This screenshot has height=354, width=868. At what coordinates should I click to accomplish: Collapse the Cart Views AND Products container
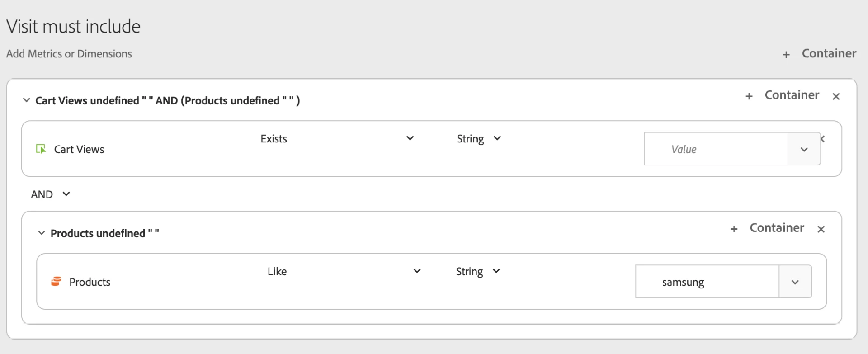(26, 100)
